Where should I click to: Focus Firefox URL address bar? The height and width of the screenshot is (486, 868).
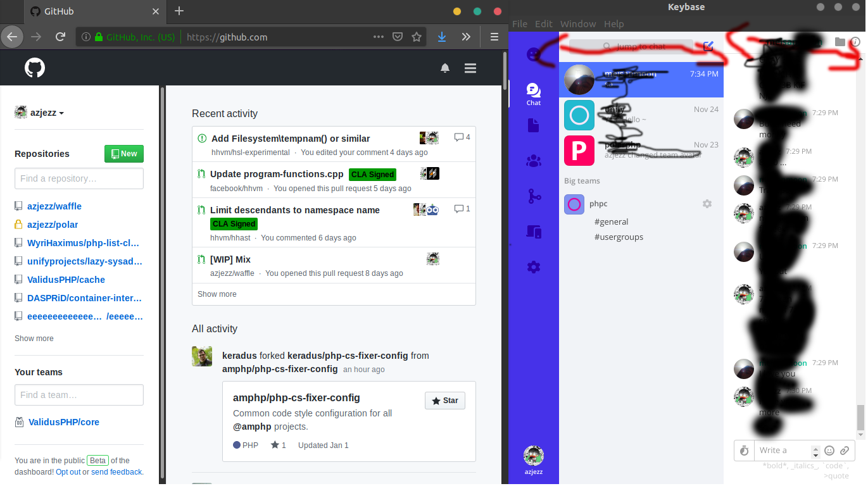tap(275, 37)
